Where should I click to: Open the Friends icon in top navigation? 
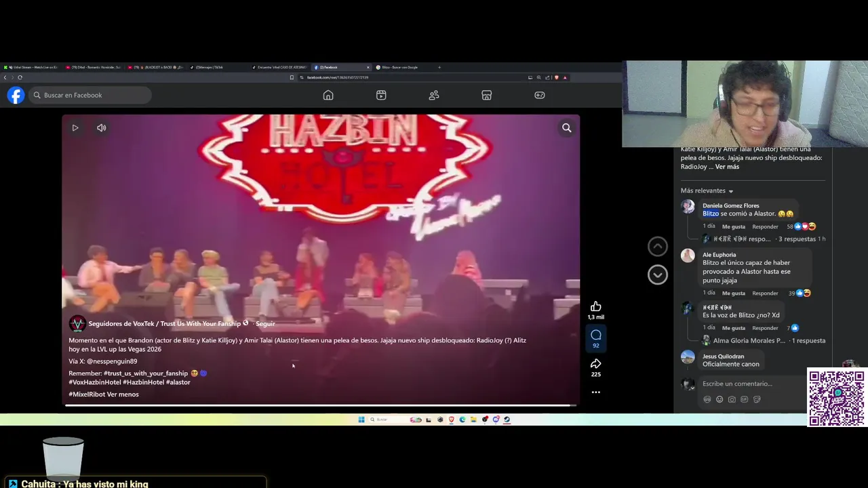click(434, 95)
